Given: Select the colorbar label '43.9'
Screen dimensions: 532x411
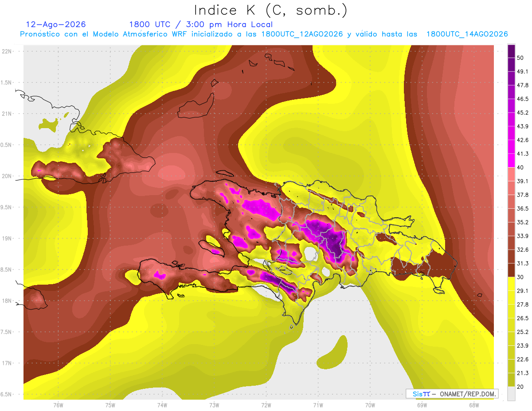Looking at the screenshot, I should coord(523,126).
